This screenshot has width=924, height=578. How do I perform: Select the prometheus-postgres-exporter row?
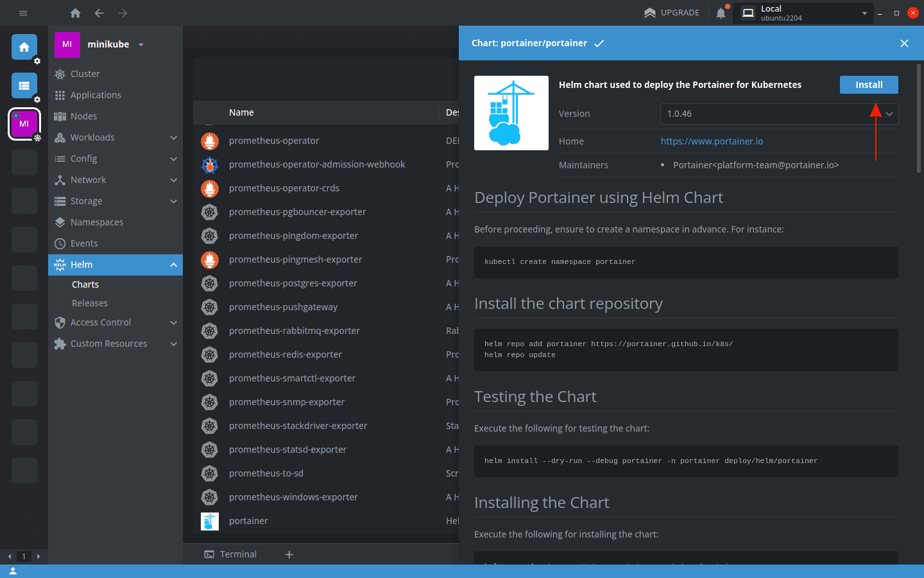(326, 283)
